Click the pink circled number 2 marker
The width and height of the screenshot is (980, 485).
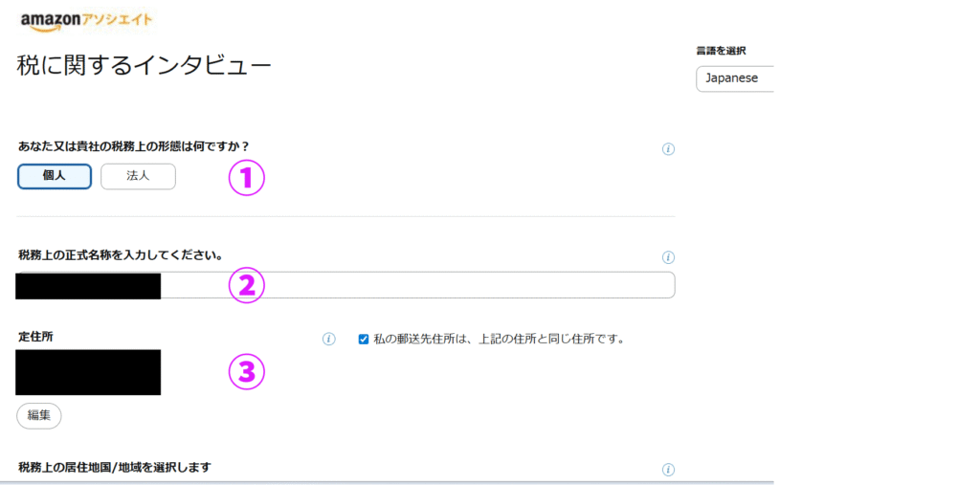click(245, 285)
